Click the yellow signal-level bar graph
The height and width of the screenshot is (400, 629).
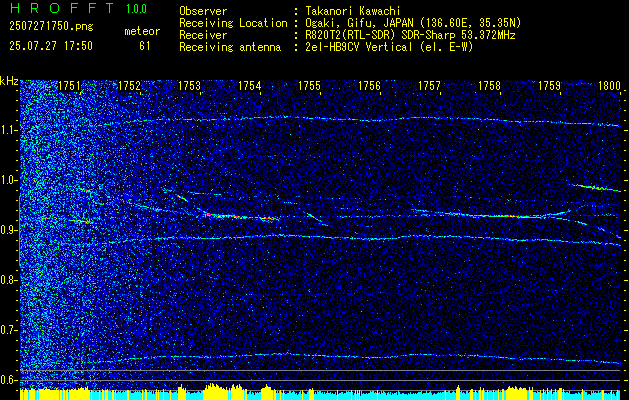pos(320,393)
